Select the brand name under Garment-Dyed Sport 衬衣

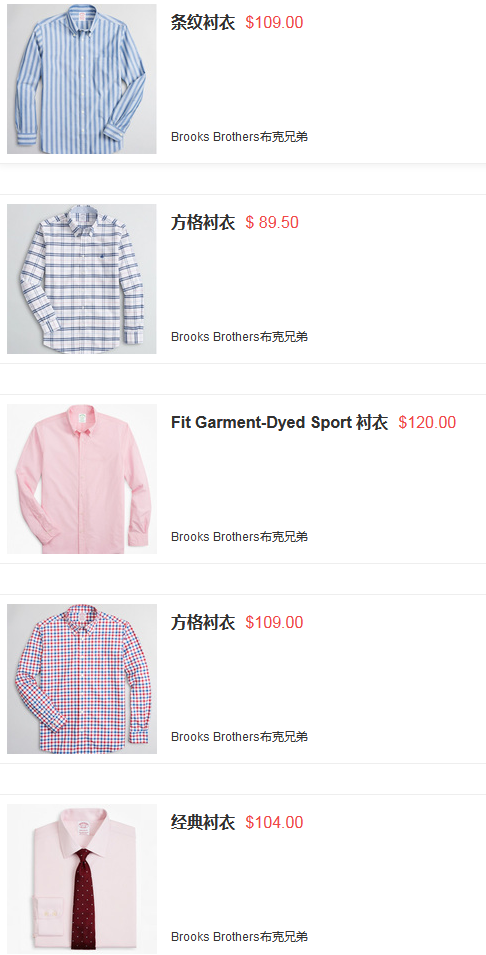point(239,537)
